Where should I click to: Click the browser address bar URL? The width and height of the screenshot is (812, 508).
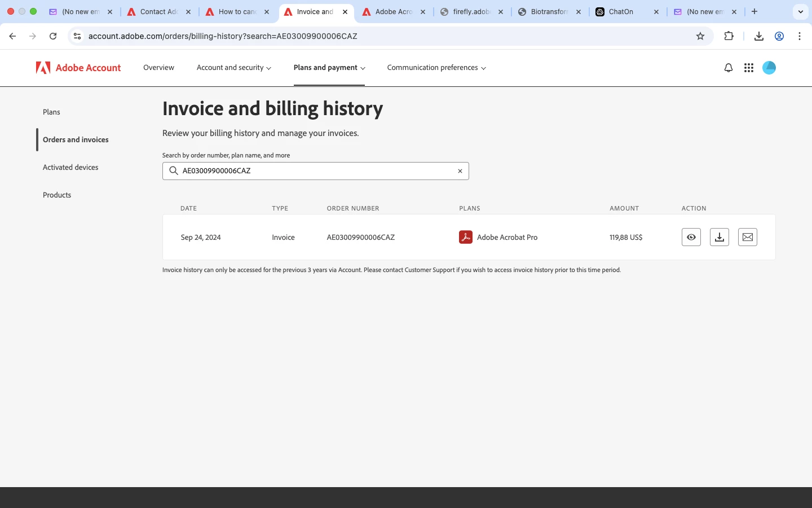[x=223, y=36]
